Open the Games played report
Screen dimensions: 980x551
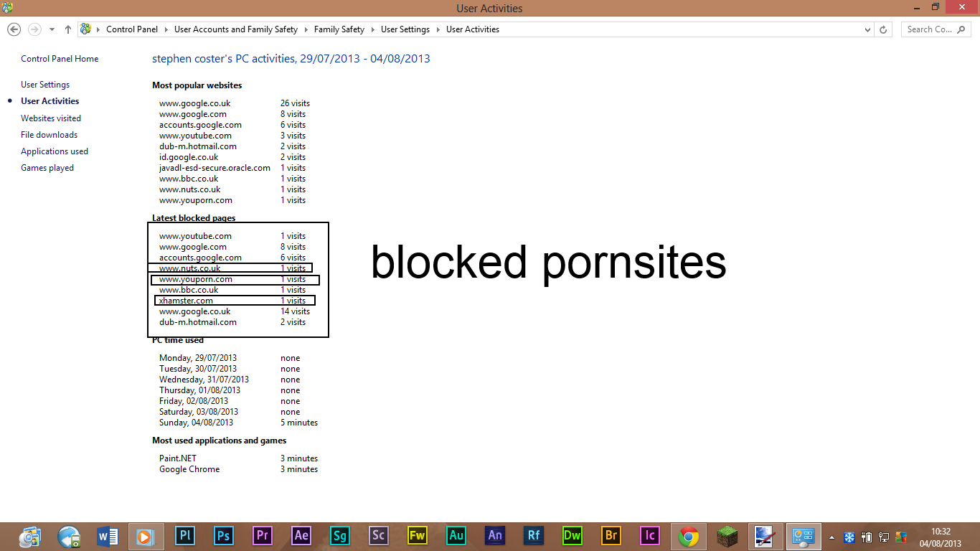[47, 168]
